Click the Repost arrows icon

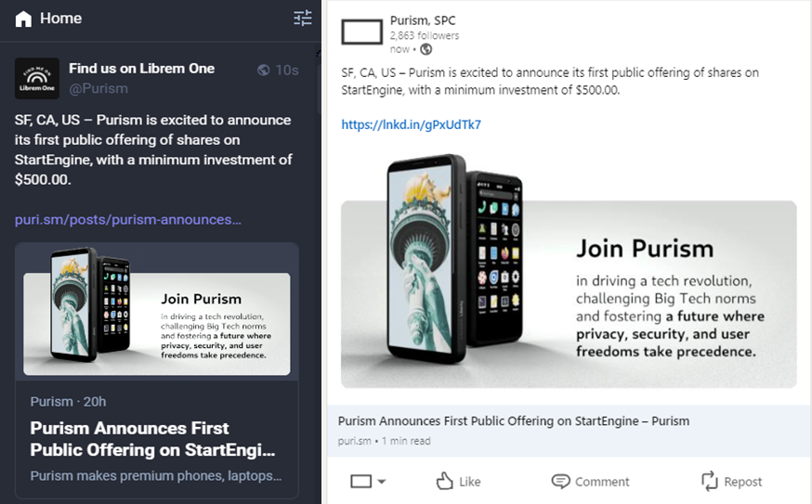pyautogui.click(x=710, y=481)
